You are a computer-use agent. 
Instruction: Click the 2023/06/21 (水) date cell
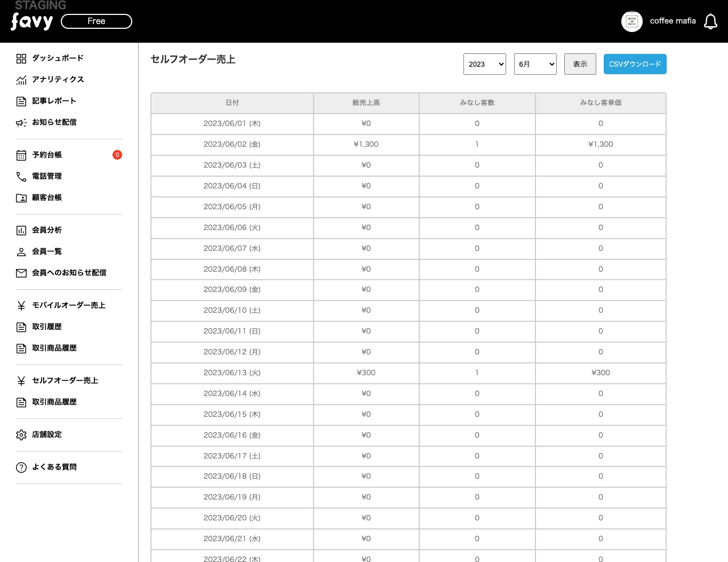point(232,539)
